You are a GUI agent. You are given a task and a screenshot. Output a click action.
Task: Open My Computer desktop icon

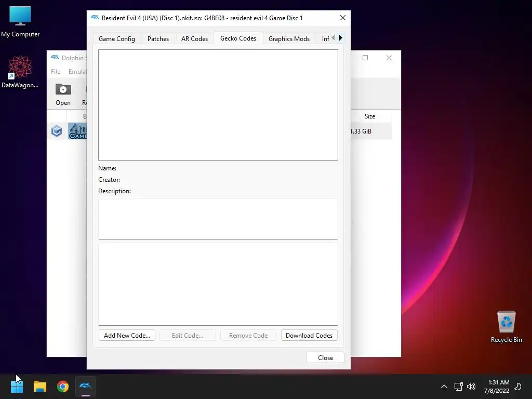coord(20,22)
